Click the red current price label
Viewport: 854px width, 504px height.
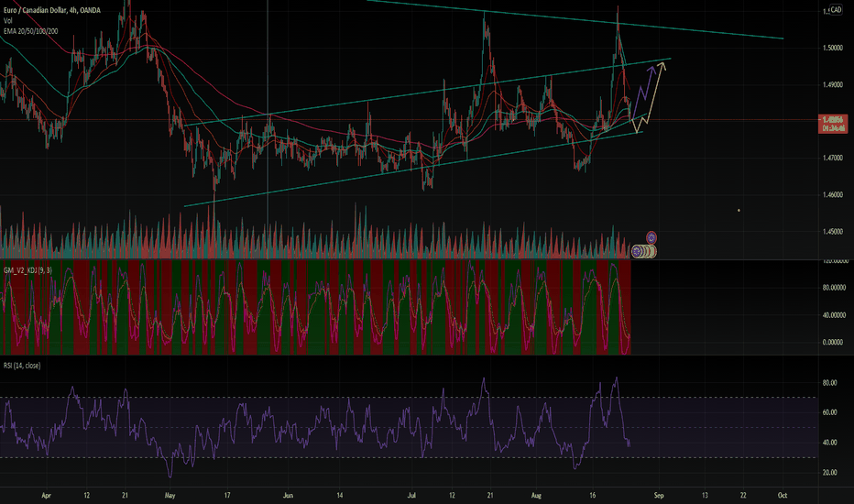833,124
